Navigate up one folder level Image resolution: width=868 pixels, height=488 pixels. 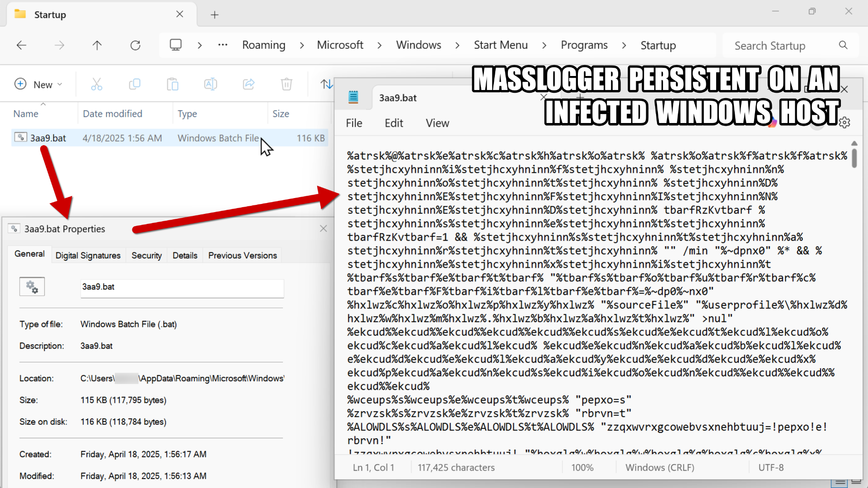point(97,45)
